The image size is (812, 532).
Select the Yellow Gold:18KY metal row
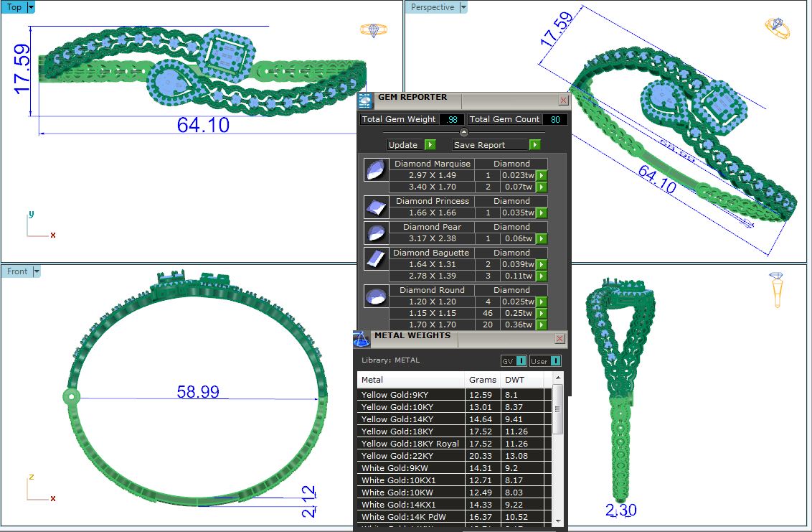pos(410,431)
